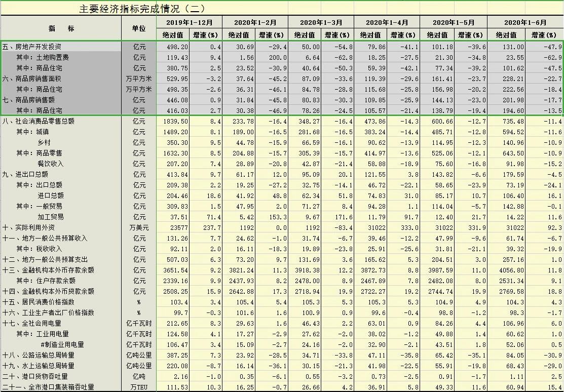Screen dimensions: 564x392
Task: Select the 2020年1-2月 period header
Action: (x=255, y=22)
